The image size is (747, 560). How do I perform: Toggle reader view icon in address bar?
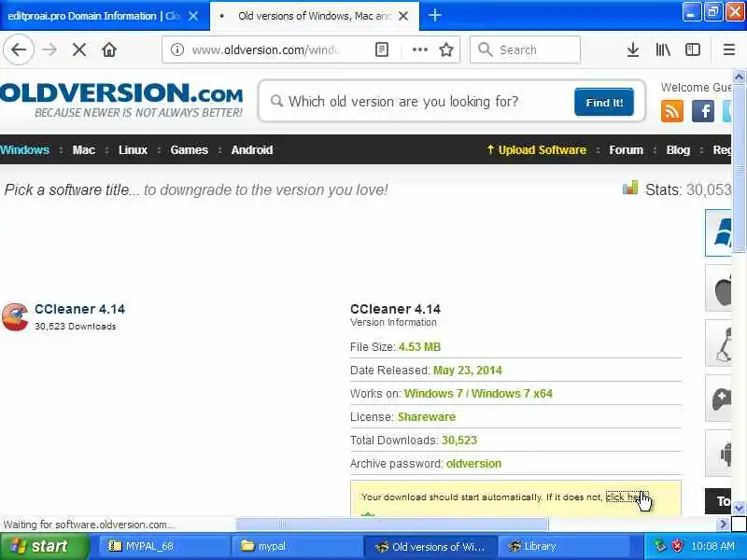click(x=382, y=49)
